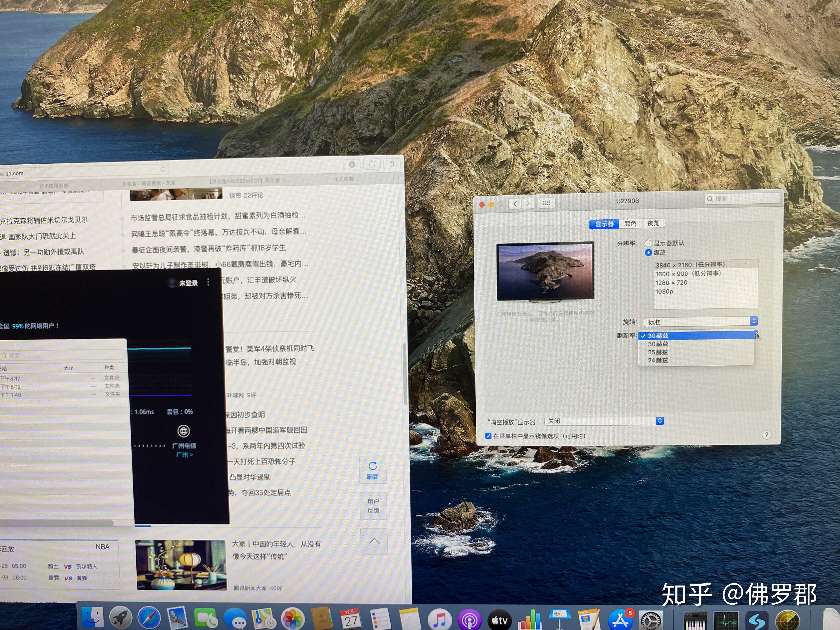
Task: Open Notes icon in Dock
Action: click(410, 619)
